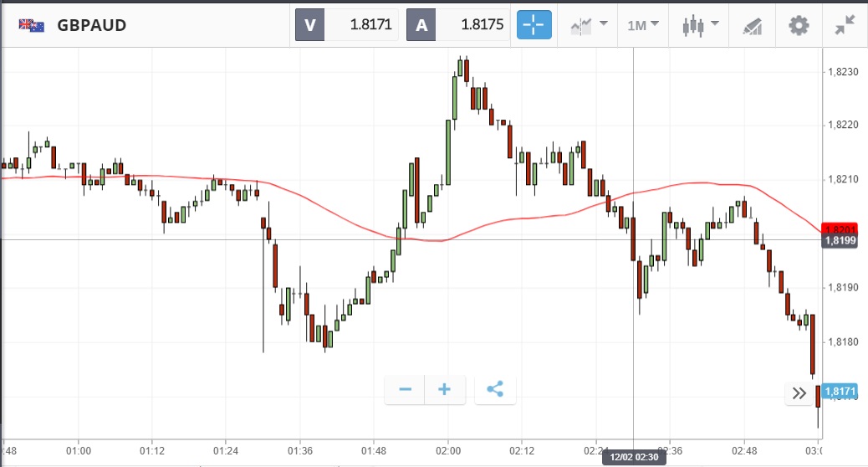The width and height of the screenshot is (868, 467).
Task: Open the drawing tools icon
Action: [753, 25]
